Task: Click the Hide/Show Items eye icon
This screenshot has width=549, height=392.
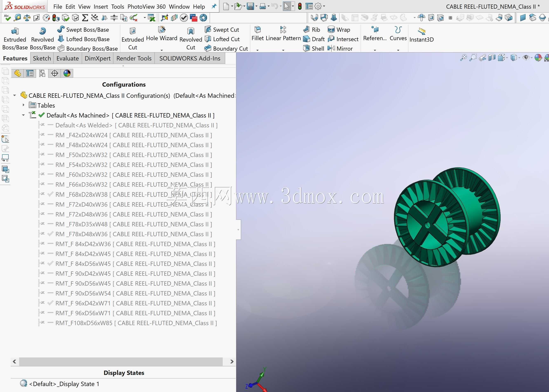Action: 526,58
